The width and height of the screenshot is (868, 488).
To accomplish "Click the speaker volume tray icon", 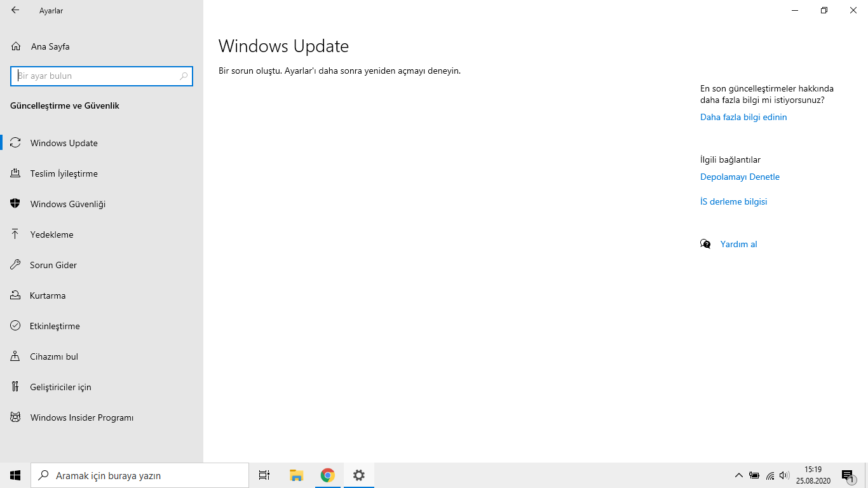I will pos(784,475).
